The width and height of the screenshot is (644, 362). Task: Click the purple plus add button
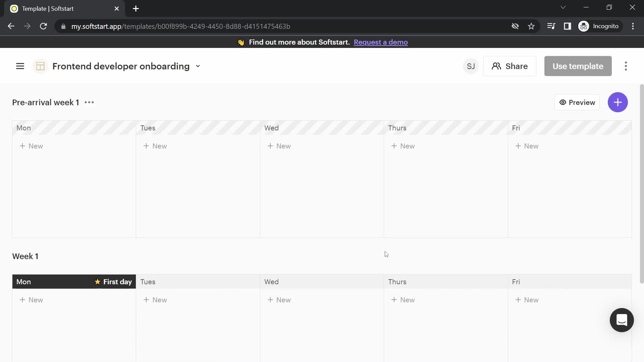[618, 102]
